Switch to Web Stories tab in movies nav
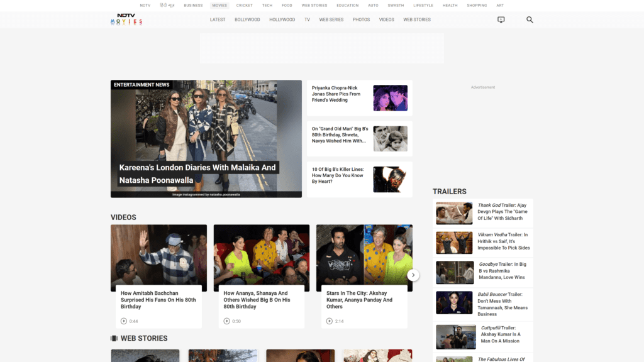644x362 pixels. coord(417,19)
